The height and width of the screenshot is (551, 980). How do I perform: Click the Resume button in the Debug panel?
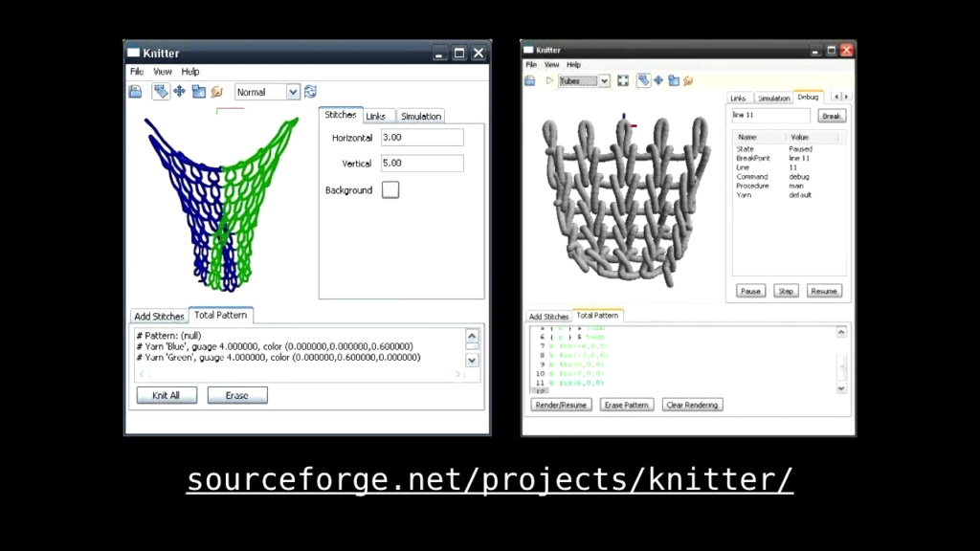[824, 291]
